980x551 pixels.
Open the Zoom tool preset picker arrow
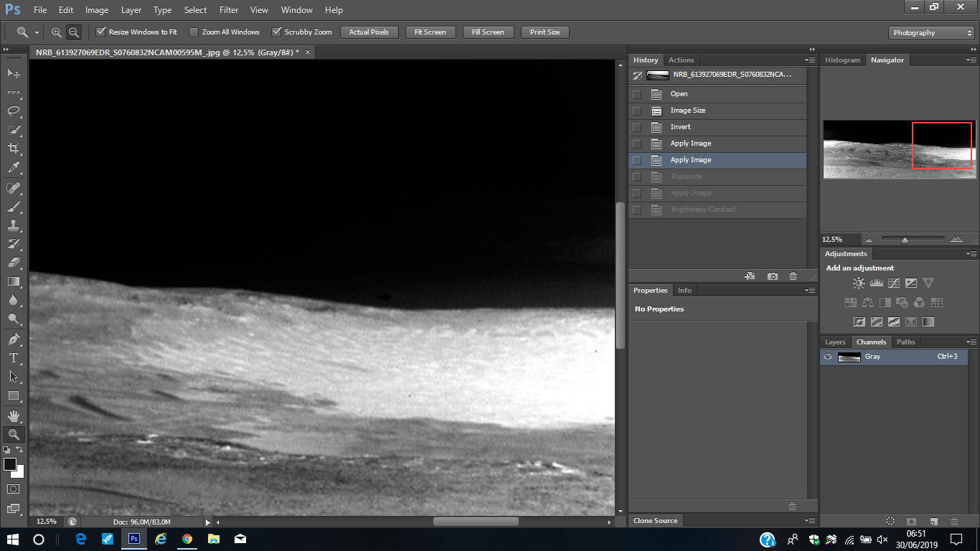pos(37,33)
